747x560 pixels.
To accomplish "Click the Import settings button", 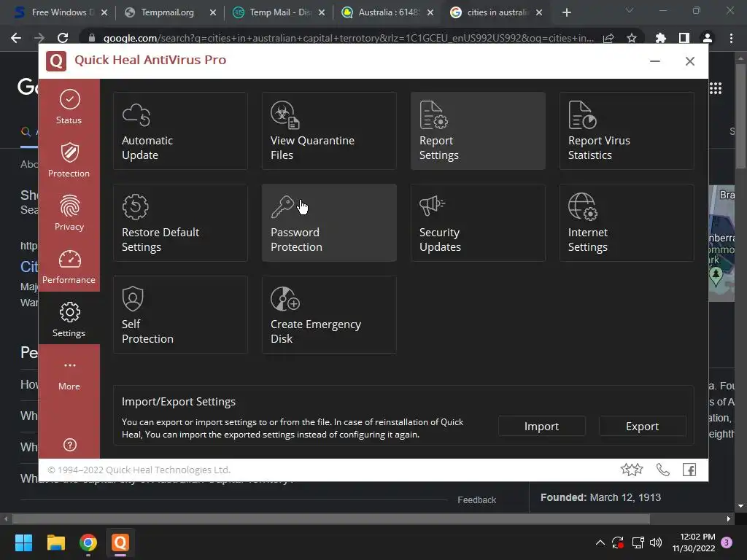I will pos(542,426).
